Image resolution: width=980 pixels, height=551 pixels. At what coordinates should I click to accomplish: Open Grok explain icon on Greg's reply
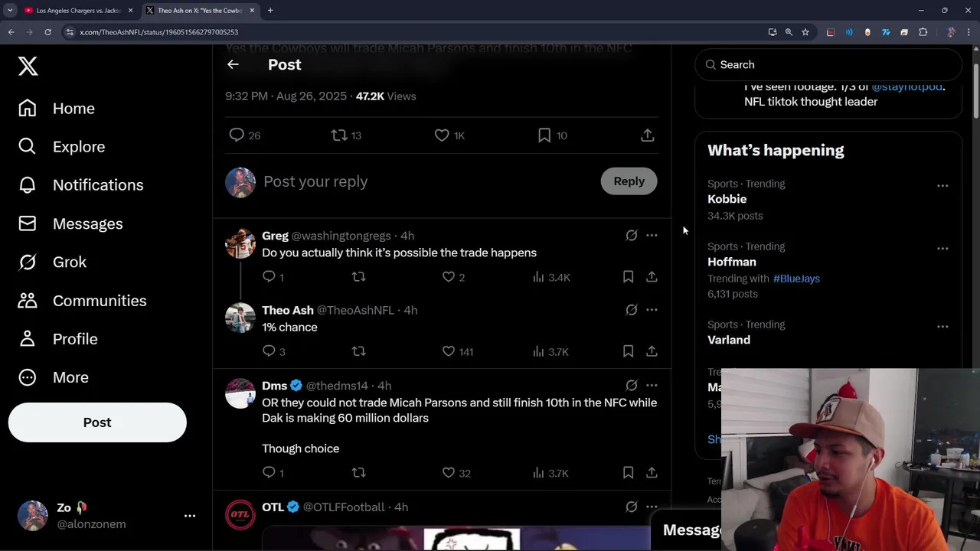(x=632, y=236)
